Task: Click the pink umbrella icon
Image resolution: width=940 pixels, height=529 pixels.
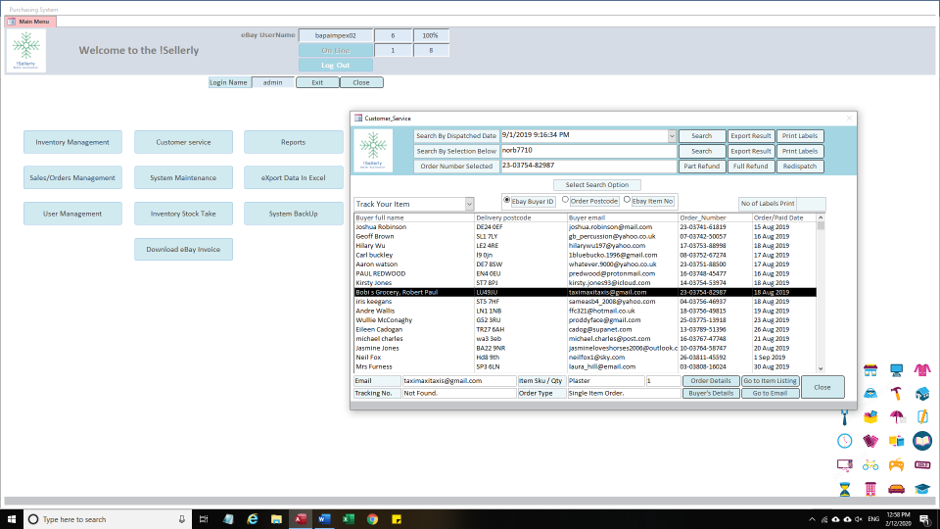Action: tap(896, 417)
